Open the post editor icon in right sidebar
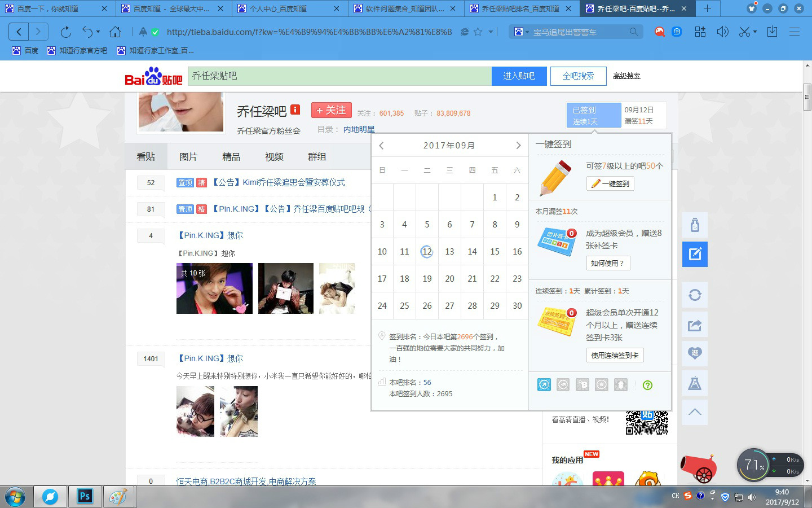The height and width of the screenshot is (508, 812). [x=695, y=254]
